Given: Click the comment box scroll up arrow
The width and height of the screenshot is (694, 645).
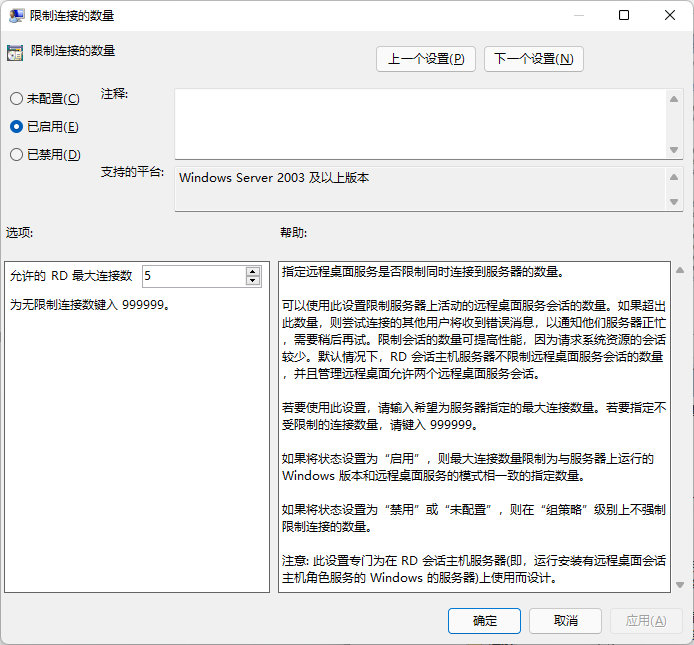Looking at the screenshot, I should point(674,99).
